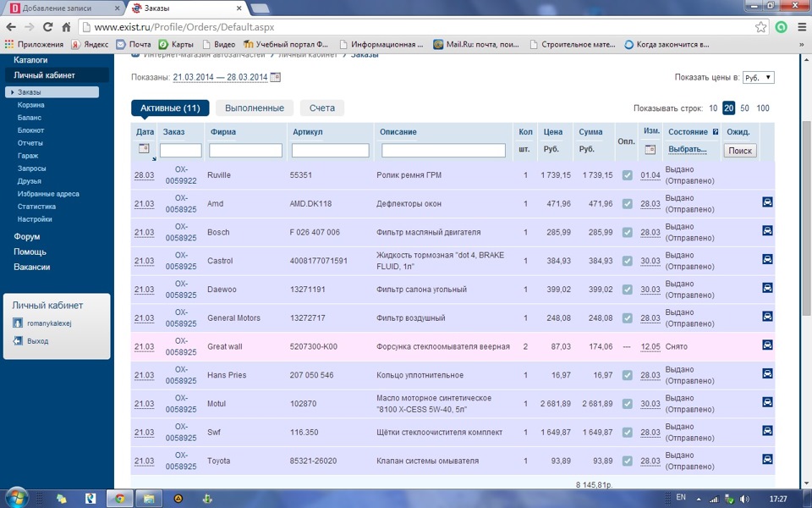Bookmark the page with the star icon
This screenshot has height=508, width=812.
point(760,27)
